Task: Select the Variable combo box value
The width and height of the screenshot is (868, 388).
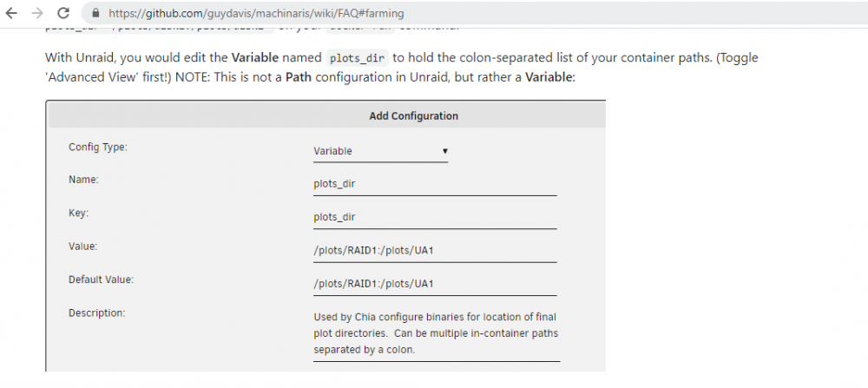Action: coord(380,151)
